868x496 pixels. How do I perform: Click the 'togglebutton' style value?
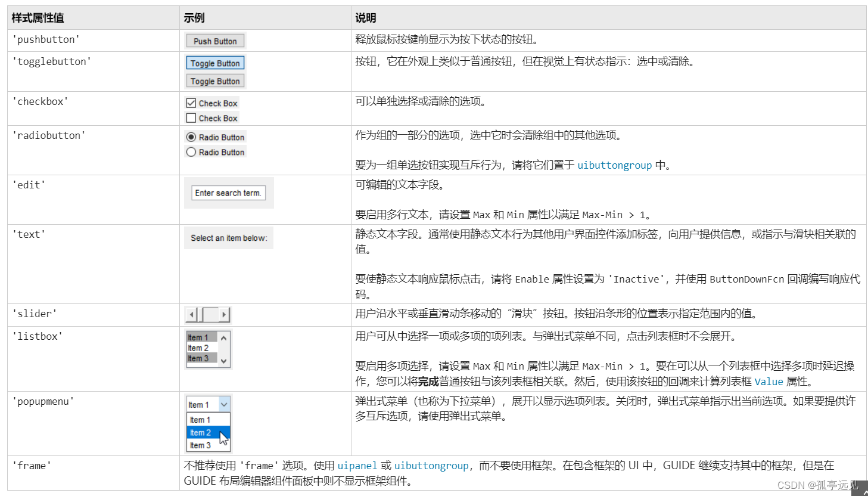(x=52, y=61)
